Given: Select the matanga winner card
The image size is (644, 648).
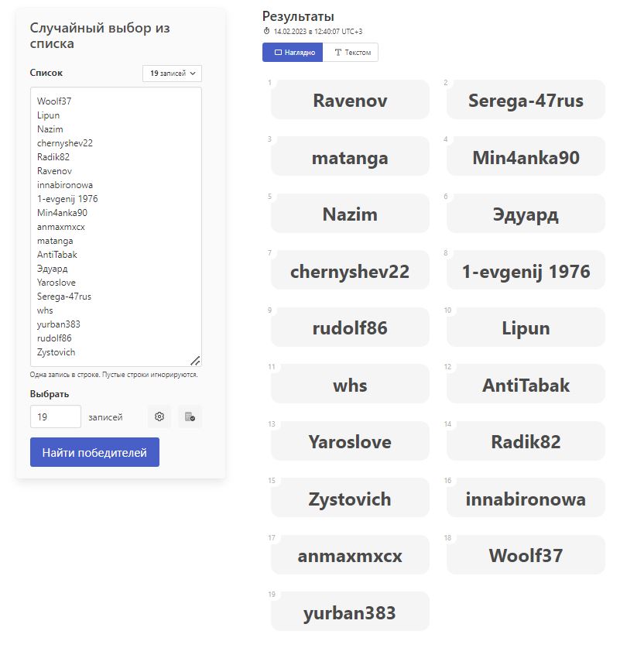Looking at the screenshot, I should coord(350,158).
